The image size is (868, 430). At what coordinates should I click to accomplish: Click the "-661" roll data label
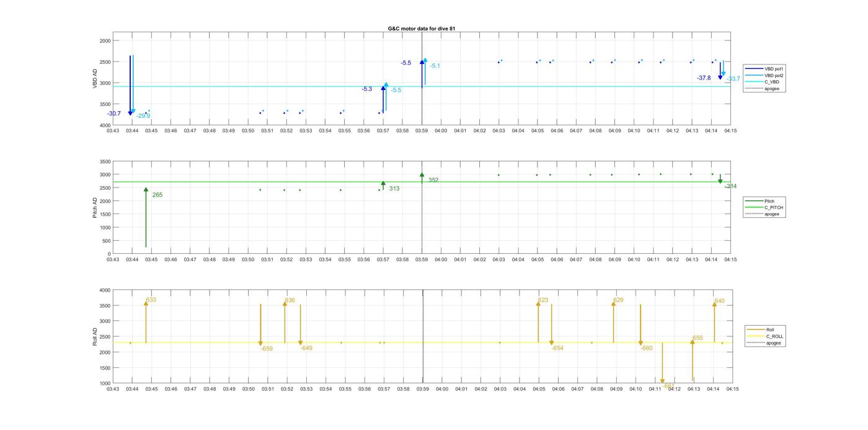pos(668,386)
